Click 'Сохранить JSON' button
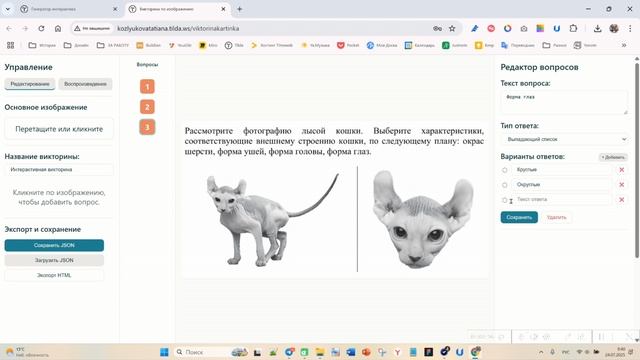The width and height of the screenshot is (640, 360). 54,245
